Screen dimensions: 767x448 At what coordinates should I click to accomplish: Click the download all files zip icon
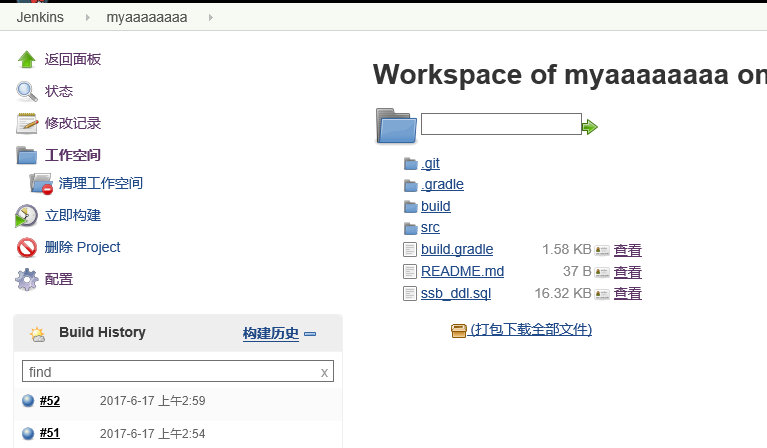tap(459, 330)
